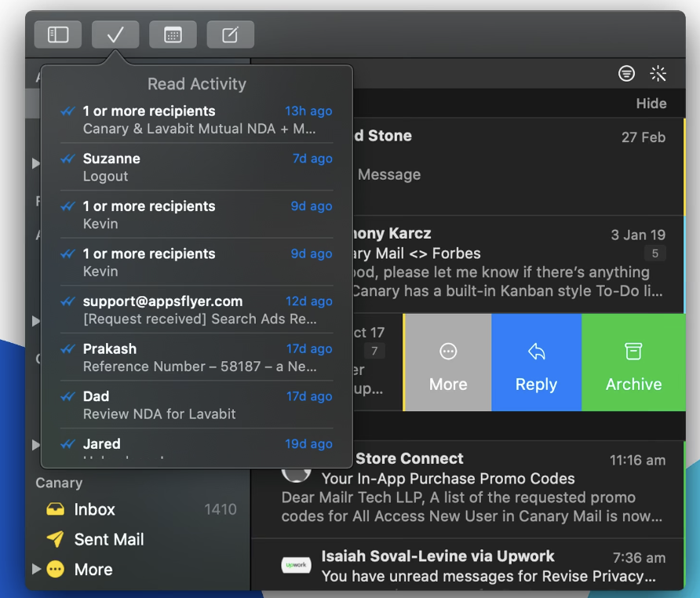The height and width of the screenshot is (598, 700).
Task: Click Hide in the section header
Action: tap(651, 103)
